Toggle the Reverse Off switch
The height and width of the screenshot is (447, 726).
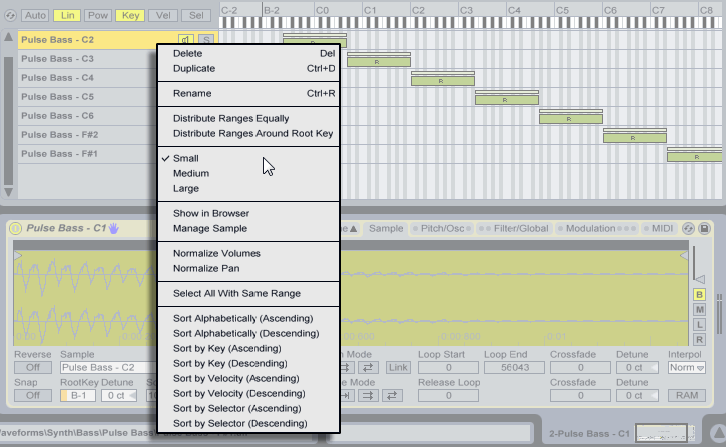(33, 368)
